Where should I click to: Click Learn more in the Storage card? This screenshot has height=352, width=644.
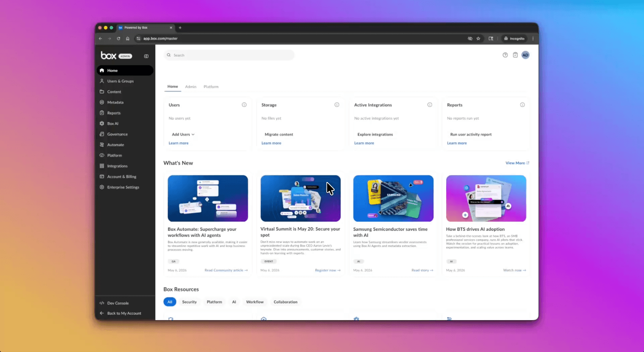click(x=271, y=143)
